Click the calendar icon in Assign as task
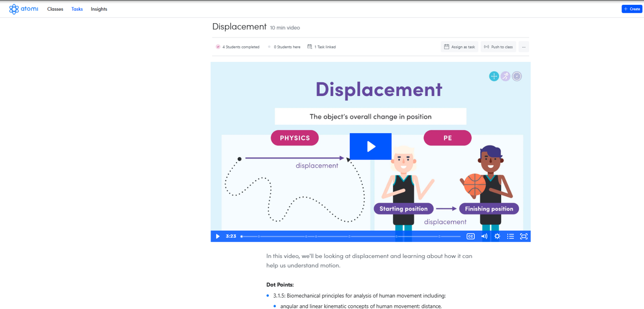The height and width of the screenshot is (309, 644). point(447,47)
